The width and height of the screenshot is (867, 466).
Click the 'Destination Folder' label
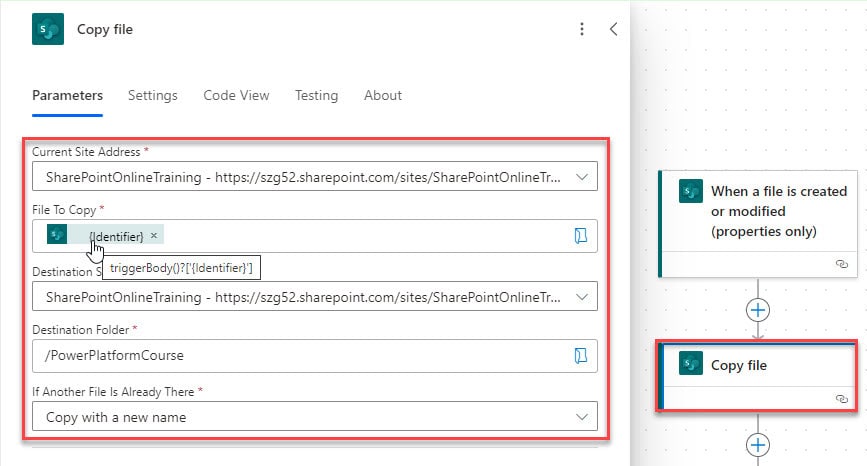[x=81, y=330]
